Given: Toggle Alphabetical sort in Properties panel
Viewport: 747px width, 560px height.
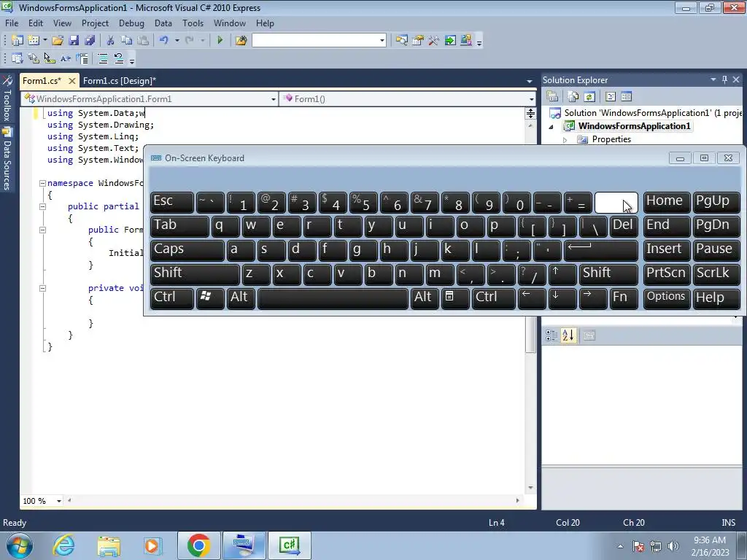Looking at the screenshot, I should (x=568, y=335).
